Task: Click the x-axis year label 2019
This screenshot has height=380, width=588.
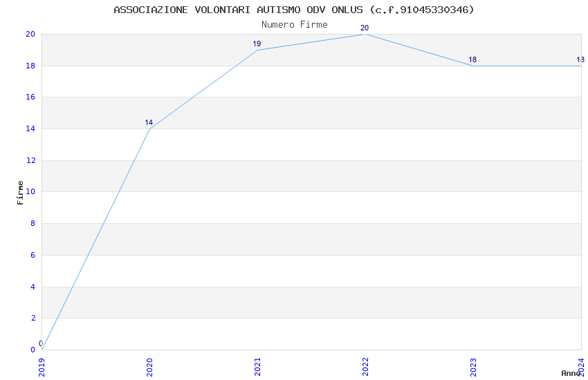Action: (42, 368)
